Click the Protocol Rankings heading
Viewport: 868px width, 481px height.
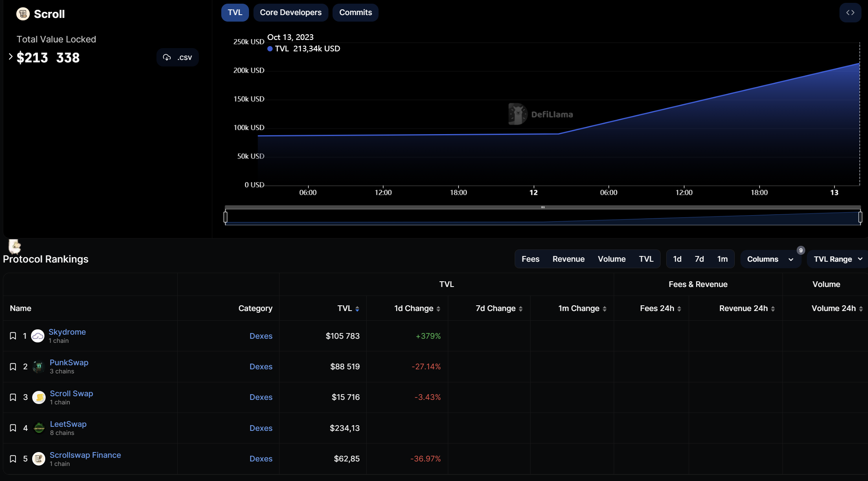pos(46,259)
